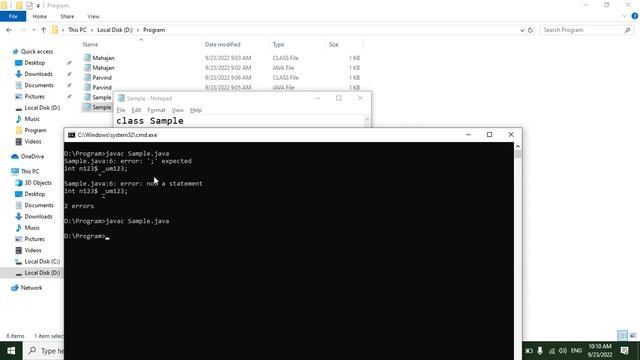Click the search magnifier icon in Explorer

[628, 30]
